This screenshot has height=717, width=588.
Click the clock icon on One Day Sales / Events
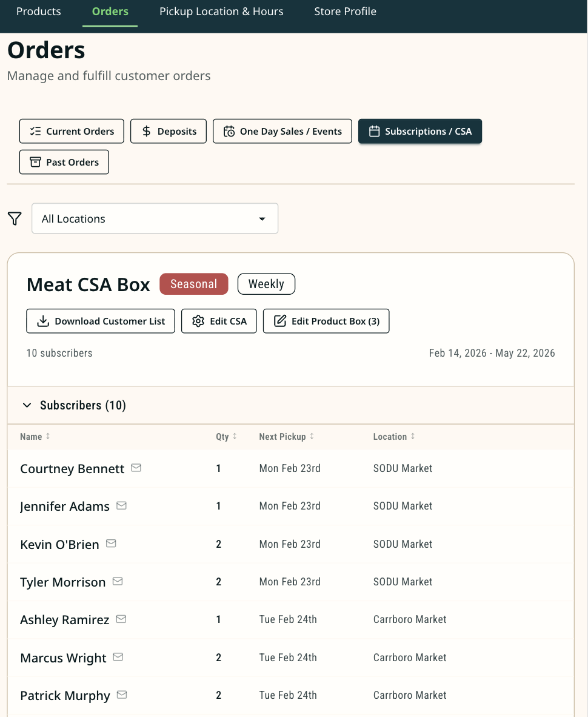coord(229,131)
